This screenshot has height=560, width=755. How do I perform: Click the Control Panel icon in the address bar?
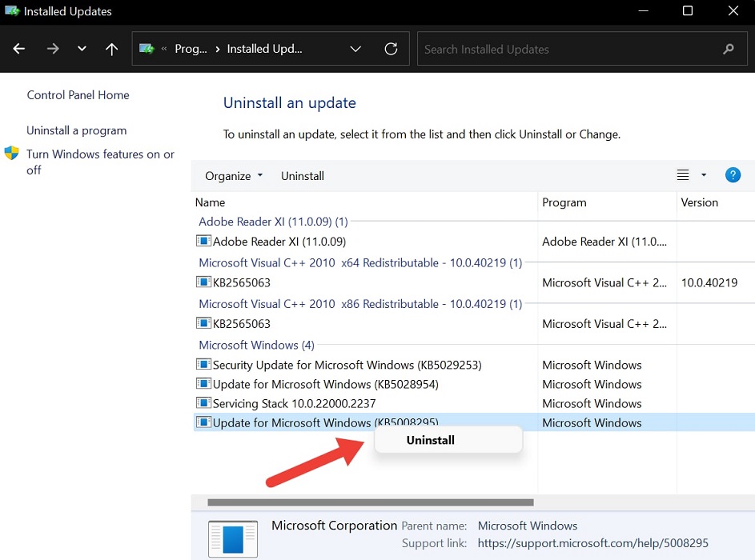coord(148,48)
